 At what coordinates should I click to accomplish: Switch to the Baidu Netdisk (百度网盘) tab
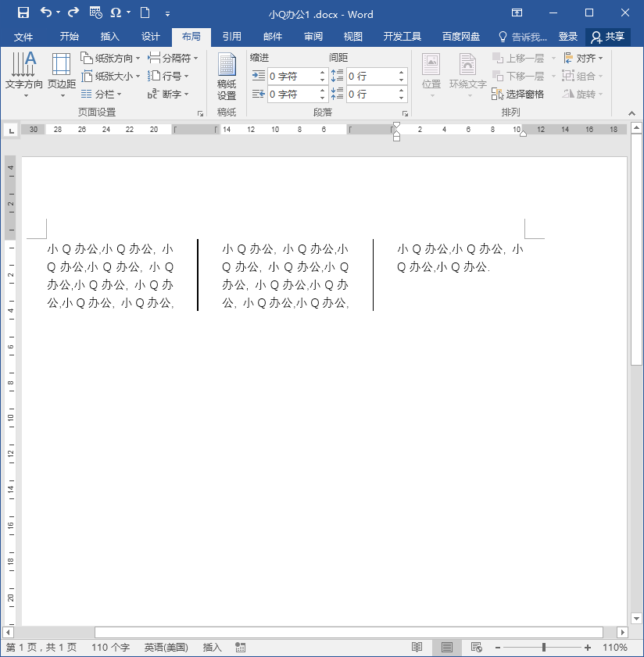point(461,37)
